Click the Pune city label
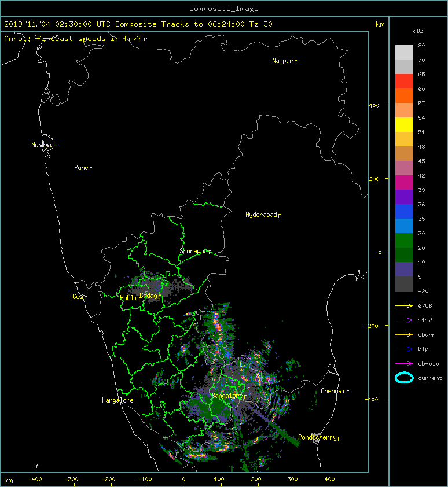Screen dimensions: 448x487 (x=81, y=168)
